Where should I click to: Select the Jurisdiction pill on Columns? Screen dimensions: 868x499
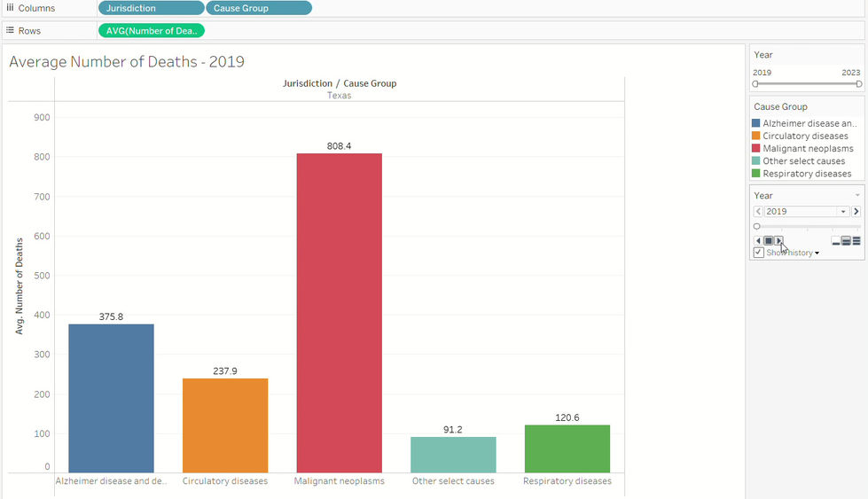(151, 8)
